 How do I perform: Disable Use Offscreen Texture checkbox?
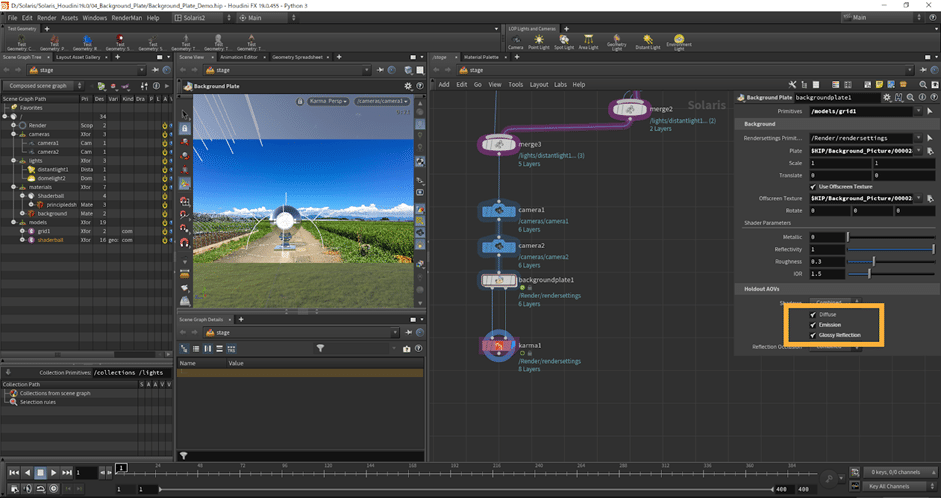tap(812, 187)
